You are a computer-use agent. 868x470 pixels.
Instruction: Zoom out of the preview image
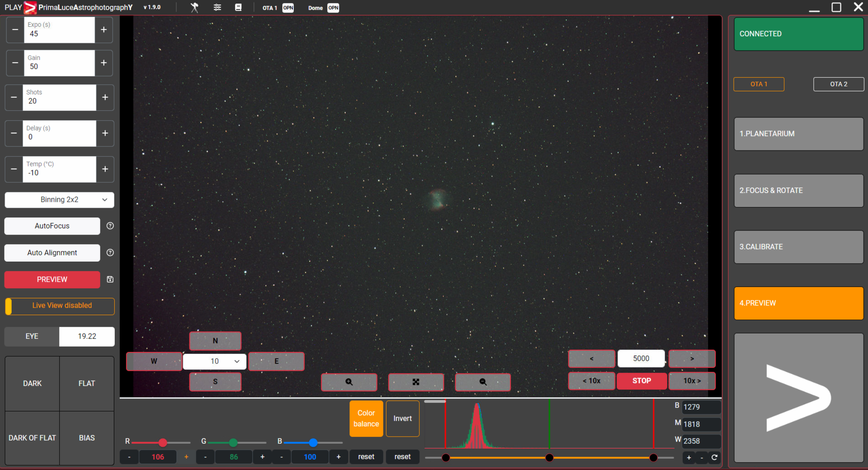(x=482, y=382)
